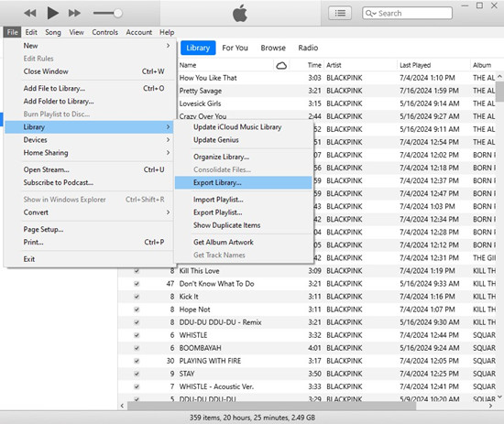This screenshot has width=504, height=424.
Task: Uncheck the Kill This Love checkbox
Action: tap(137, 271)
